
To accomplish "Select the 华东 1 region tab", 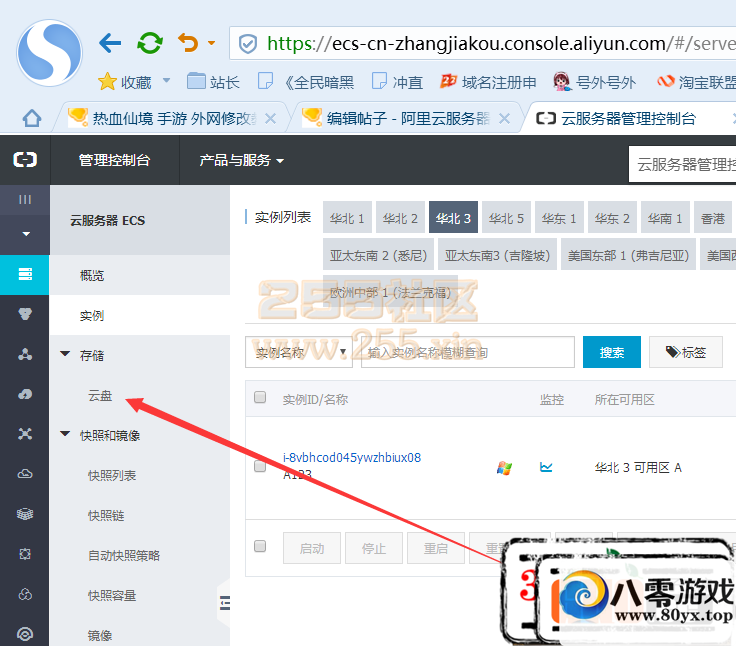I will (x=559, y=217).
